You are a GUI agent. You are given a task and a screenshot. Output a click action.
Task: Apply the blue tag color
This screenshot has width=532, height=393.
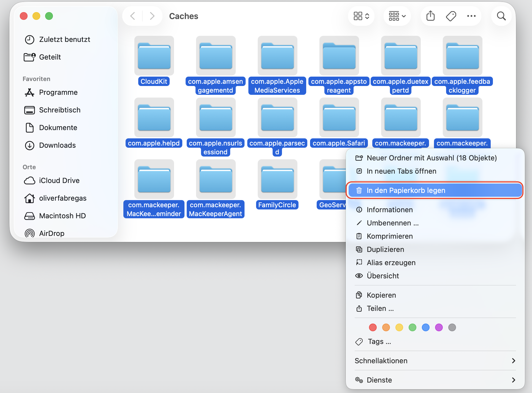tap(426, 327)
